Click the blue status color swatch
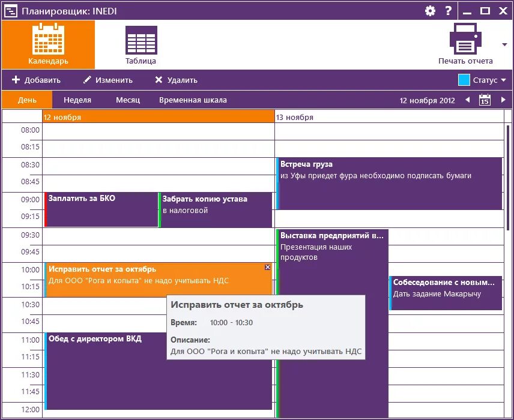The width and height of the screenshot is (514, 420). (x=464, y=80)
